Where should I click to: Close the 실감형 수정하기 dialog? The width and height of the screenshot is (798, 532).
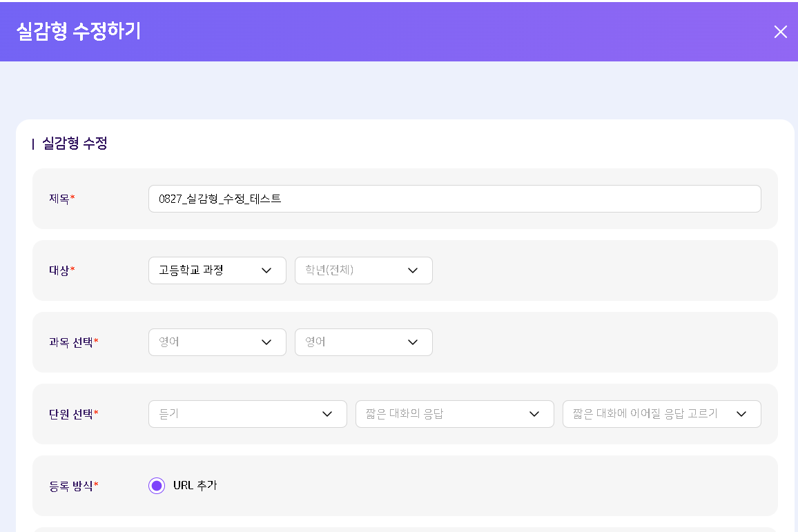780,32
